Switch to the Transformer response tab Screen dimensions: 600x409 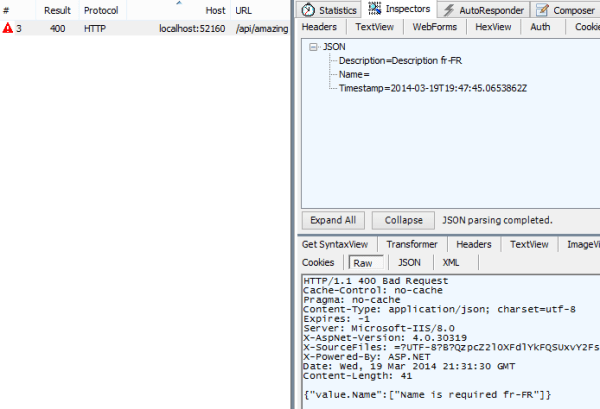point(411,244)
